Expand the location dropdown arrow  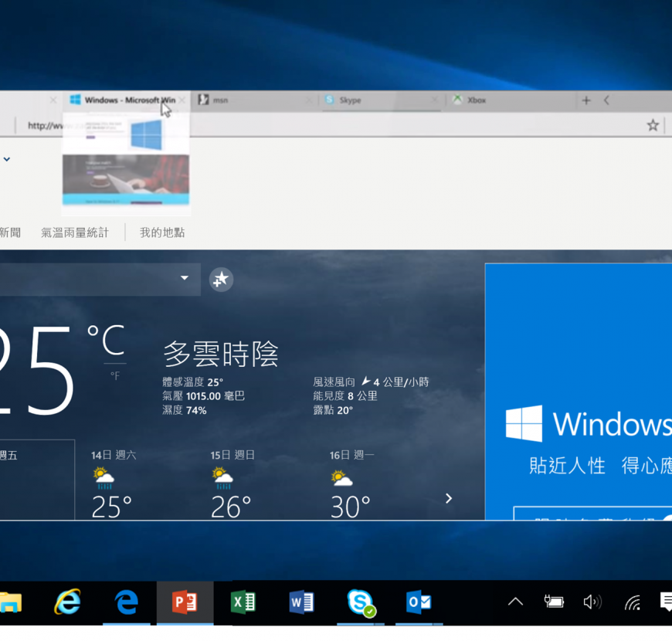[185, 278]
